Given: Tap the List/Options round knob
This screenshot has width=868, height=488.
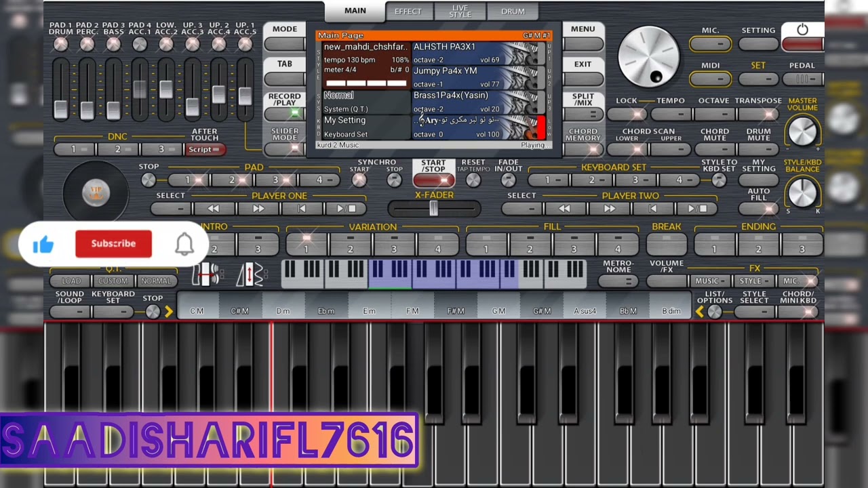Looking at the screenshot, I should (x=715, y=312).
